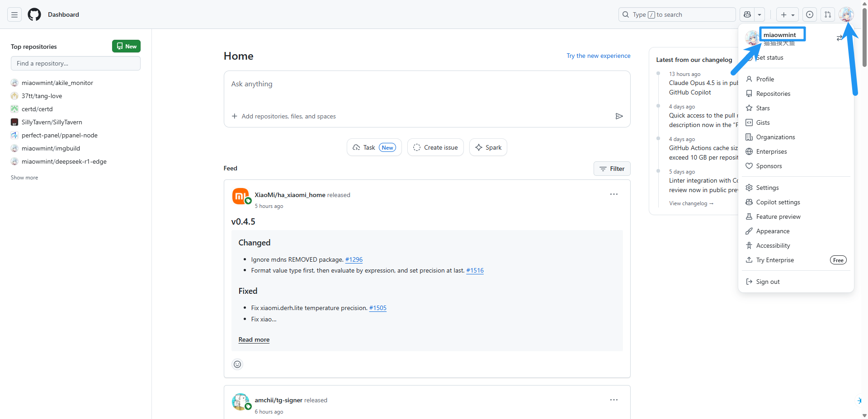Viewport: 868px width, 419px height.
Task: Open options menu for XiaoMi release post
Action: click(x=613, y=194)
